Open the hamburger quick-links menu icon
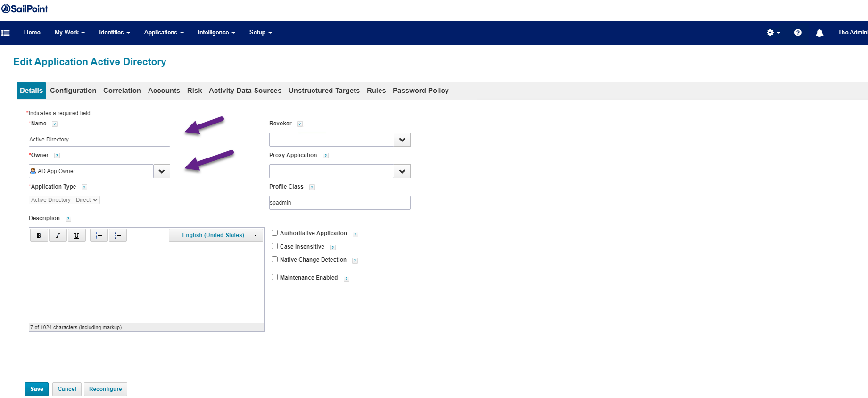 coord(6,33)
